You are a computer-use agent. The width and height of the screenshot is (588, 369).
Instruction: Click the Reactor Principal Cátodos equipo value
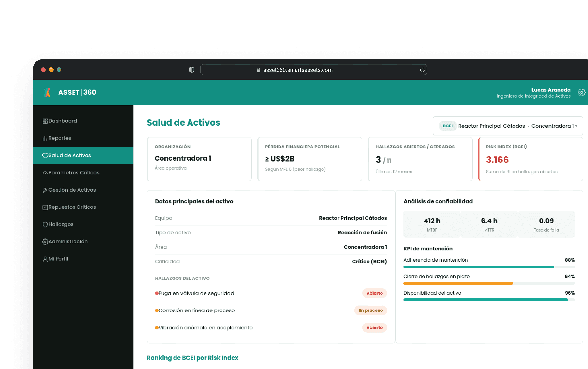pos(353,218)
